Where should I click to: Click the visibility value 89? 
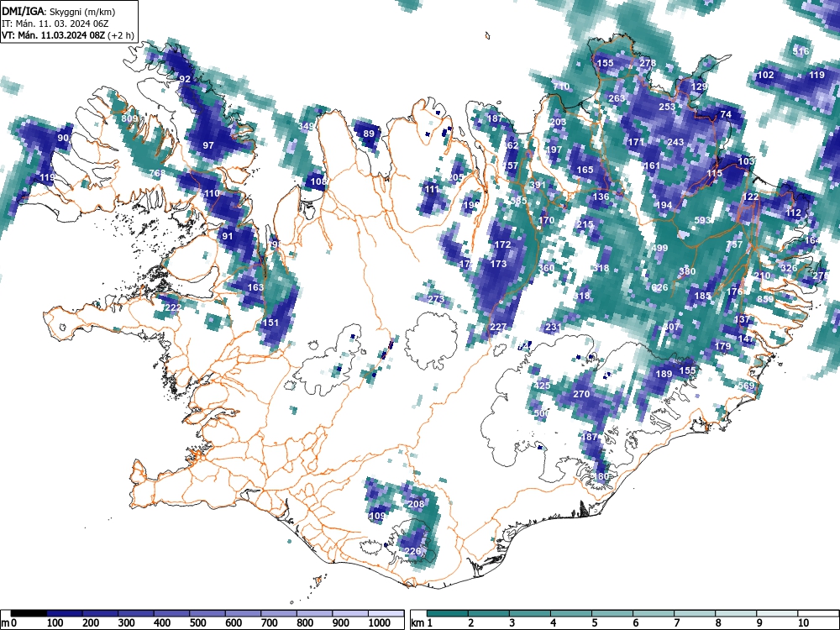(369, 134)
